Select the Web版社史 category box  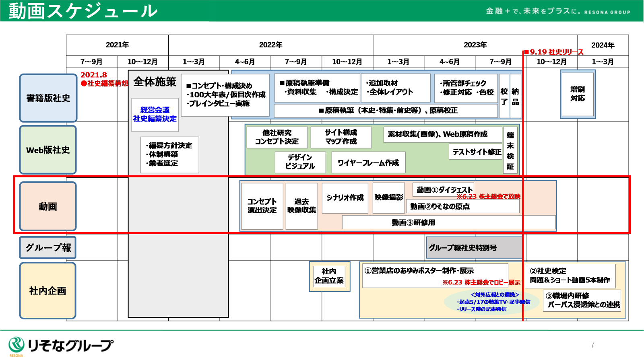tap(48, 150)
